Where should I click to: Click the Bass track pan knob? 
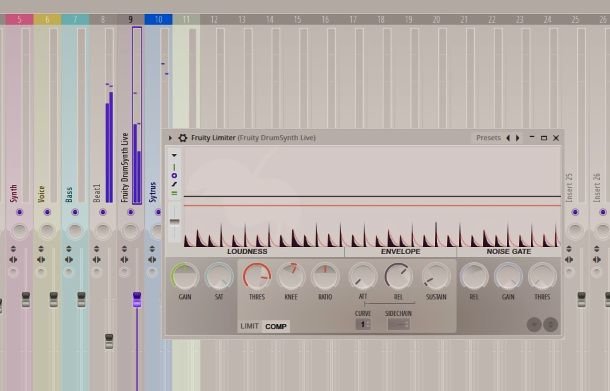tap(75, 230)
